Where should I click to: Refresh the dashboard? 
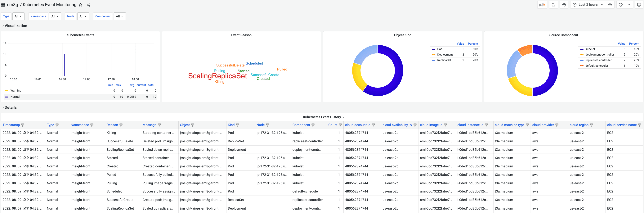click(620, 5)
